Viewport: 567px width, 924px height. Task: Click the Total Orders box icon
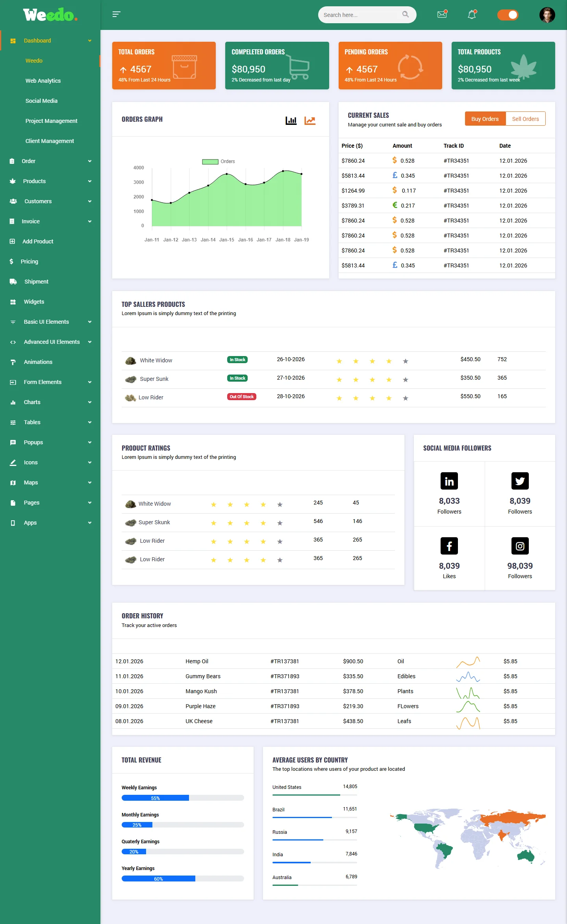tap(184, 67)
